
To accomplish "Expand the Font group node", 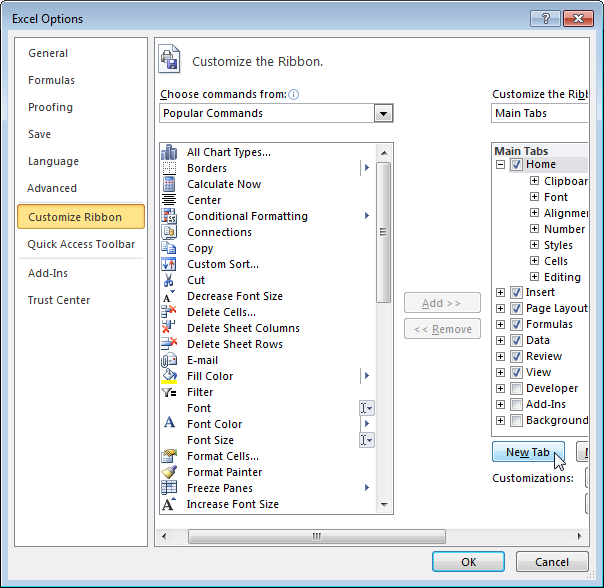I will pyautogui.click(x=534, y=197).
